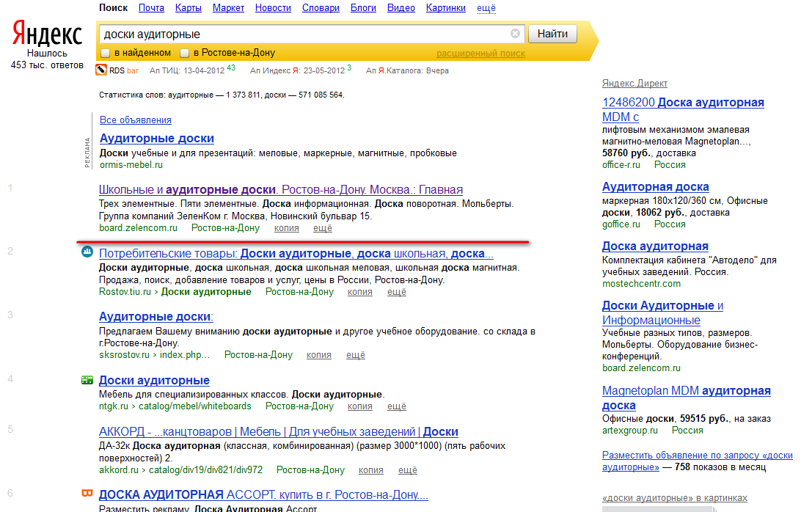
Task: Open the "Аудиторные доски" ad from ormis-mebel.ru
Action: point(157,139)
